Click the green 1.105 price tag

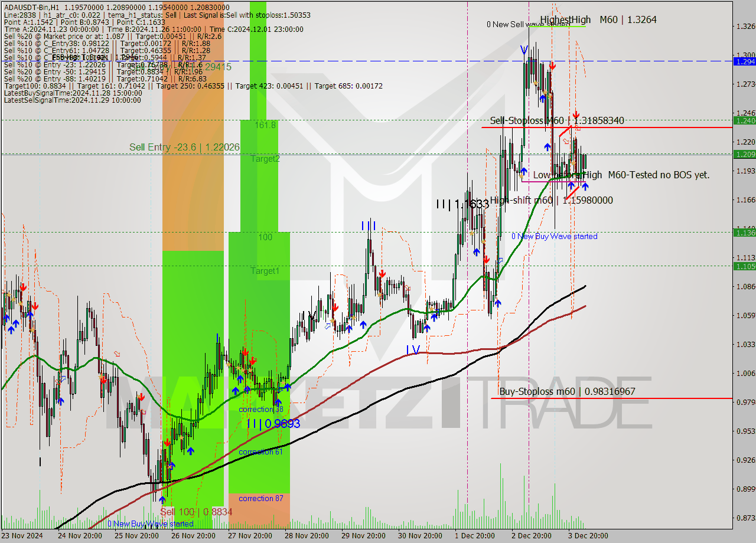pyautogui.click(x=744, y=266)
